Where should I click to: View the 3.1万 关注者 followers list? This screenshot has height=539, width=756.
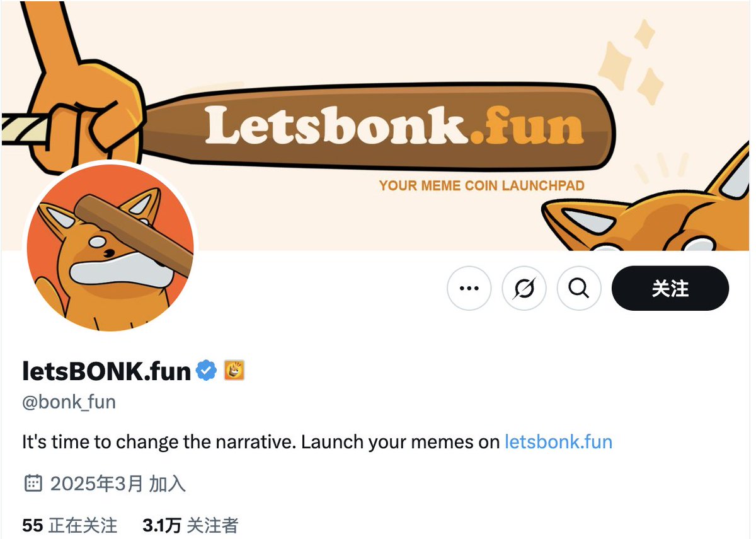(190, 525)
